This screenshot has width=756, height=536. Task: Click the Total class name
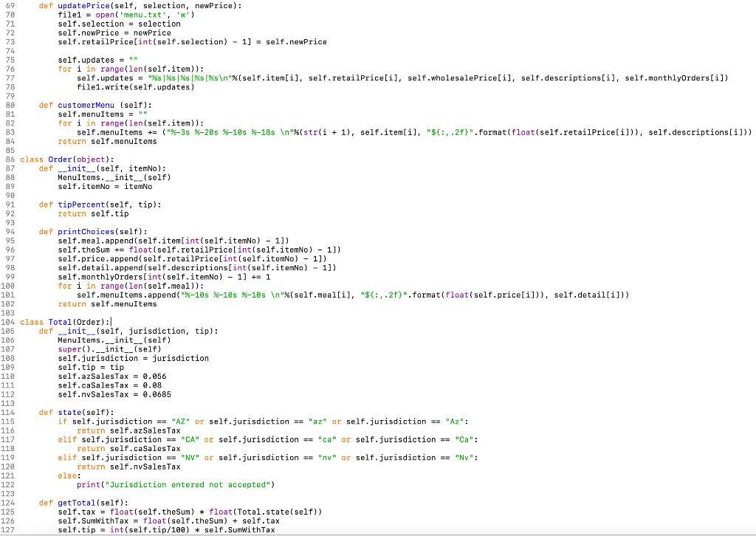pos(61,321)
